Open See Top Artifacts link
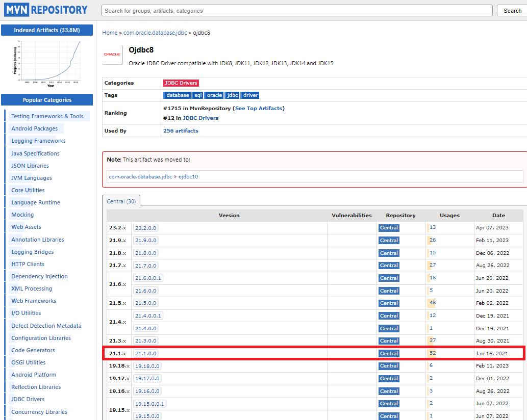 point(259,109)
